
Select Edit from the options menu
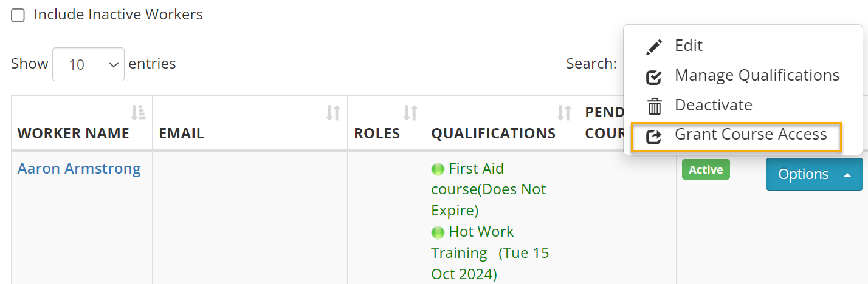point(689,46)
